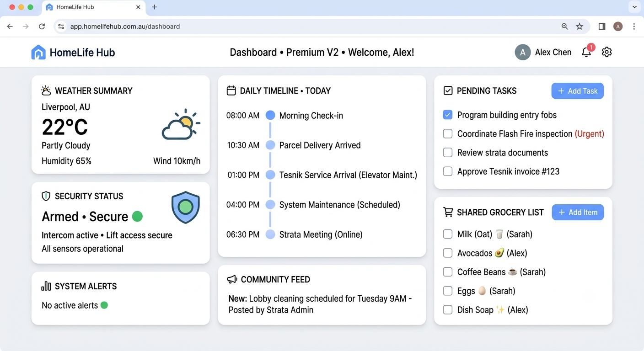Uncheck Program building entry fobs task
Image resolution: width=644 pixels, height=351 pixels.
(448, 115)
